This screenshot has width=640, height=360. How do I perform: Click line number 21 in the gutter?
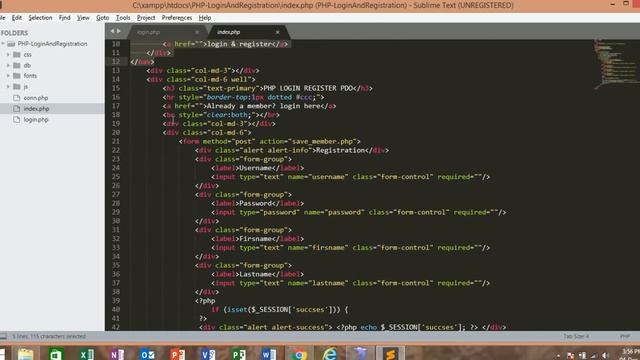coord(116,141)
